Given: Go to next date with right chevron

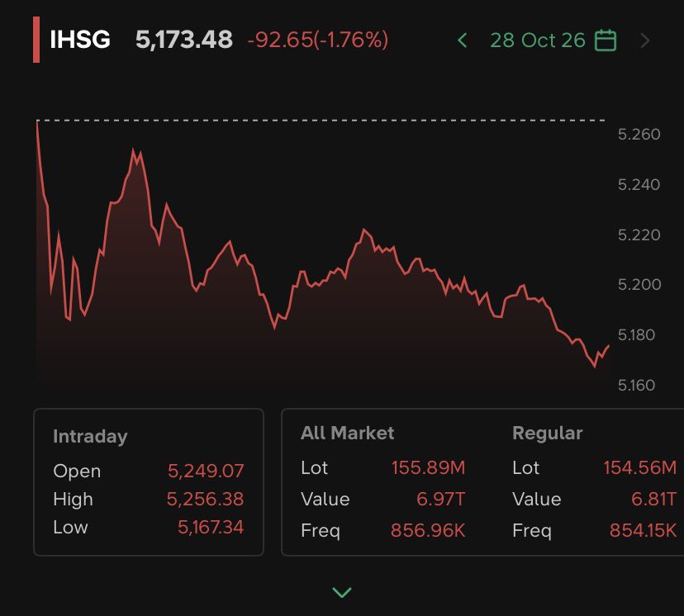Looking at the screenshot, I should point(645,40).
